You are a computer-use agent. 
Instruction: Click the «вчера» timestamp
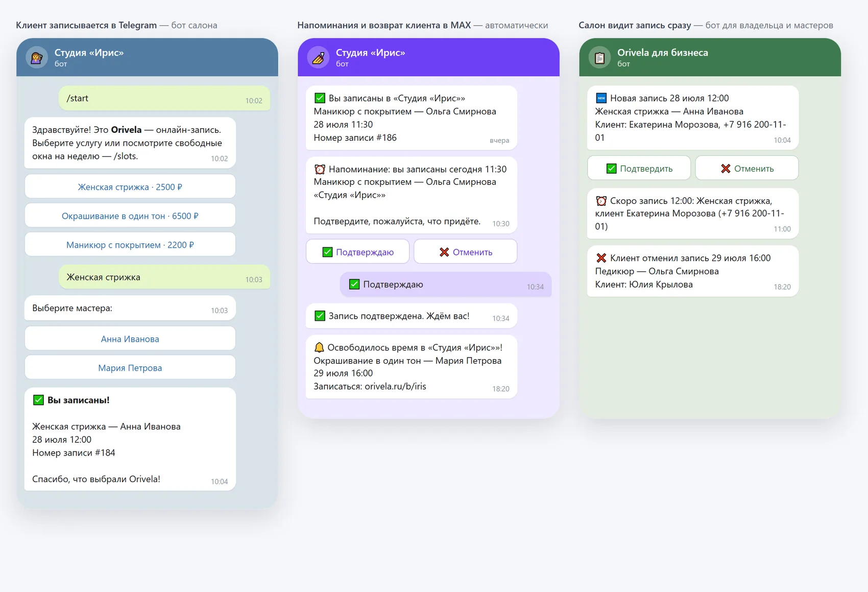pyautogui.click(x=499, y=140)
